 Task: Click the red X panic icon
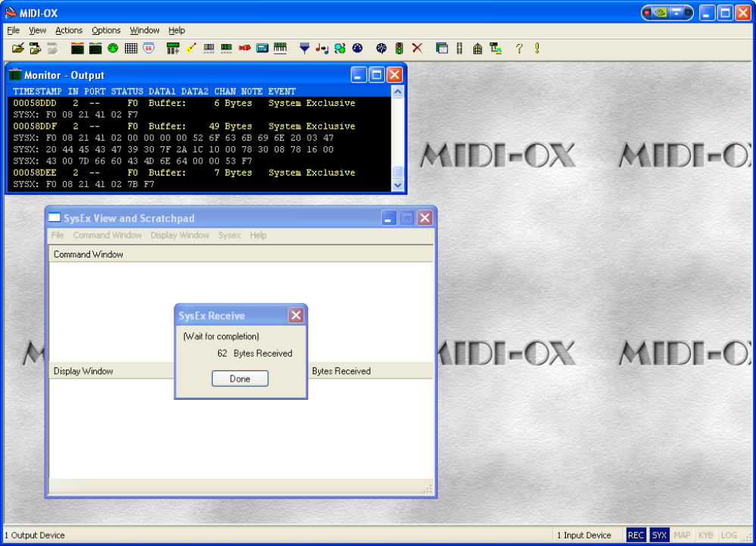417,48
